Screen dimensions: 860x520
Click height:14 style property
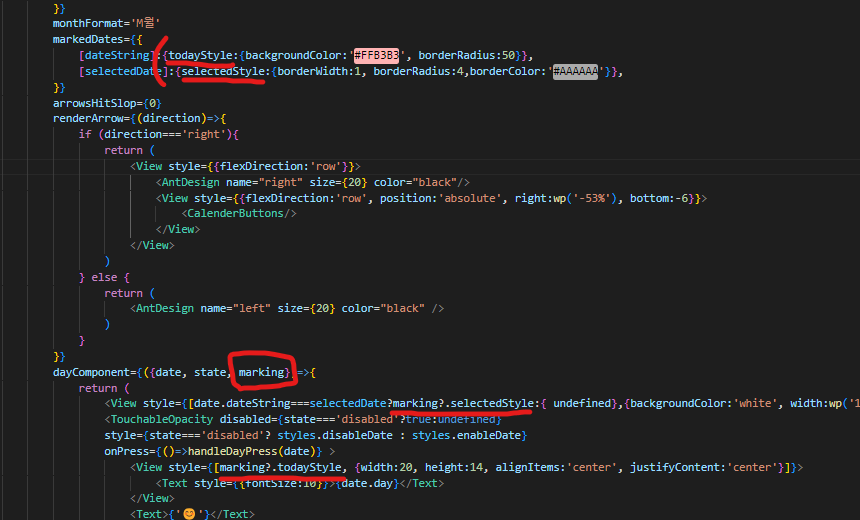point(454,467)
